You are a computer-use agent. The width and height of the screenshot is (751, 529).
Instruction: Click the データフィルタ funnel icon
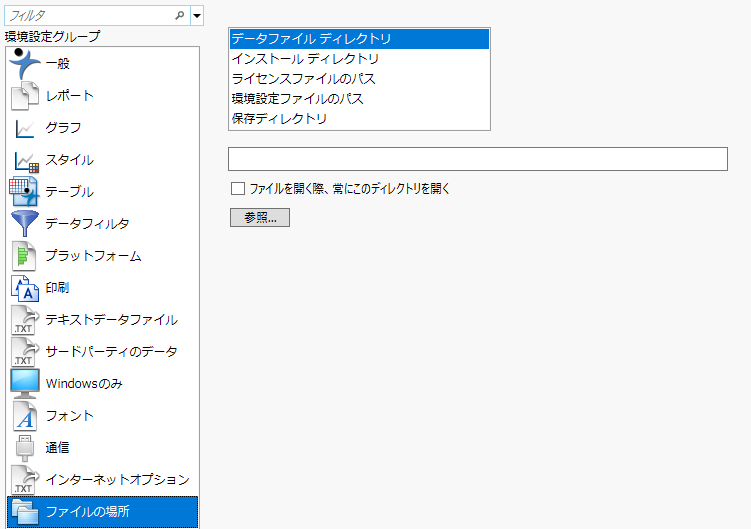click(24, 223)
